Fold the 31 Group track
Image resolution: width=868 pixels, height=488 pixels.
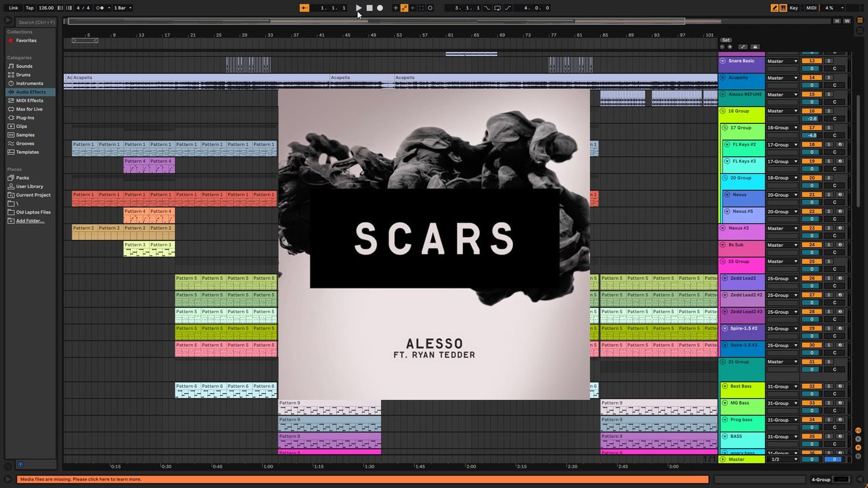tap(723, 362)
